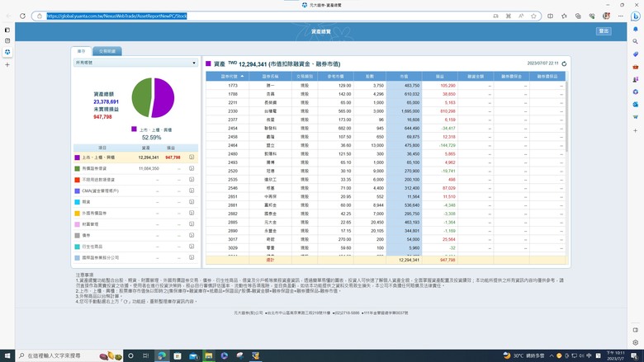Add this page to favorites star icon
This screenshot has width=644, height=362.
click(533, 16)
